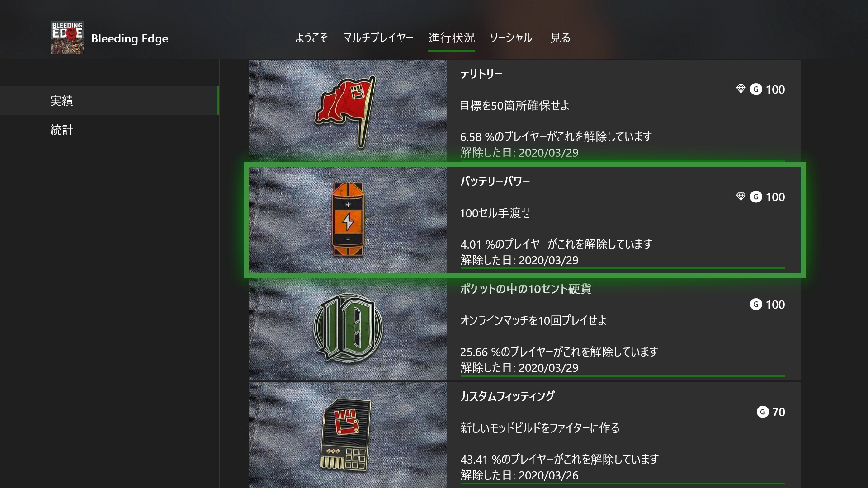
Task: Select 実績 in the sidebar
Action: point(109,101)
